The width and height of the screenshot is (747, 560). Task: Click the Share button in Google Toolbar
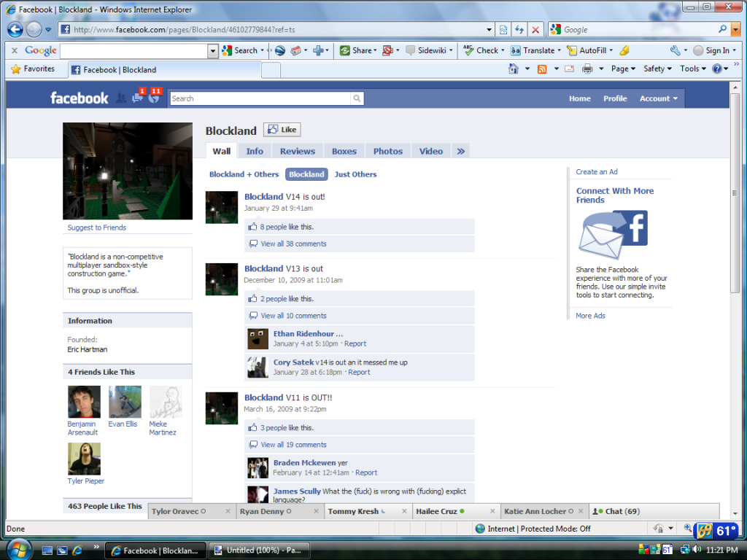(357, 50)
